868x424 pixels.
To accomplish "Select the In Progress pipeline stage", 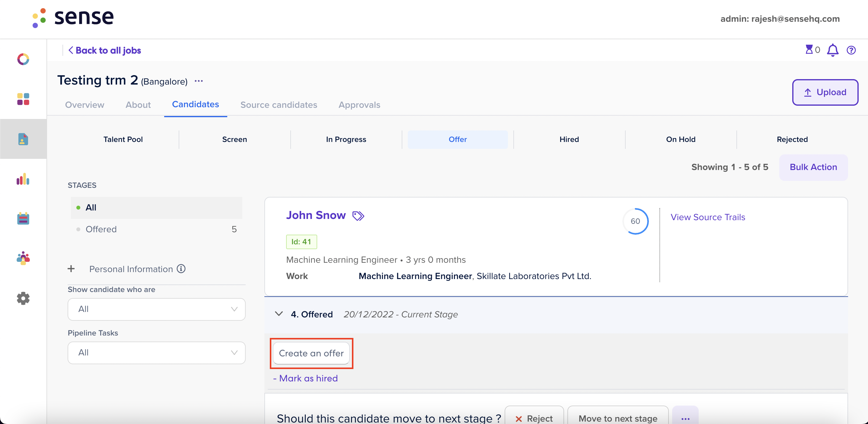I will click(x=346, y=139).
